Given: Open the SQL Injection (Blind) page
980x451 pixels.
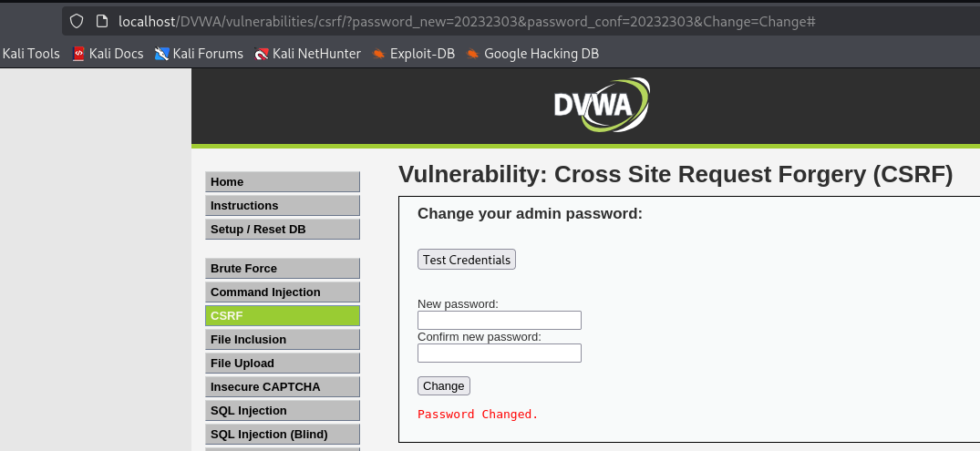Looking at the screenshot, I should [283, 435].
